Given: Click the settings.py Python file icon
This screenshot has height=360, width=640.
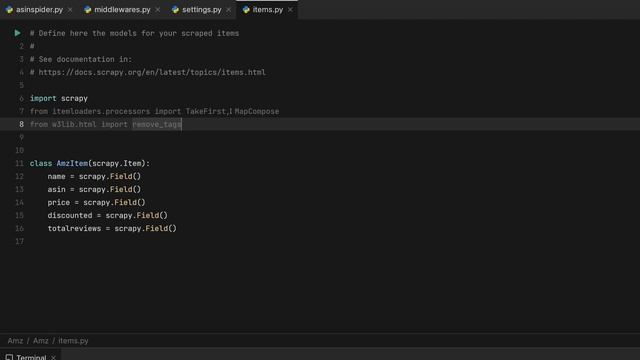Looking at the screenshot, I should point(175,9).
